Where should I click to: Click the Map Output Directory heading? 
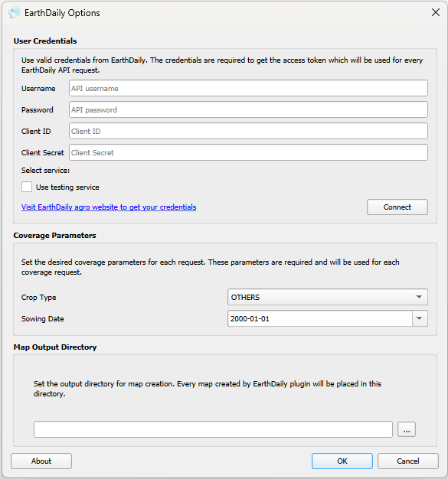55,347
